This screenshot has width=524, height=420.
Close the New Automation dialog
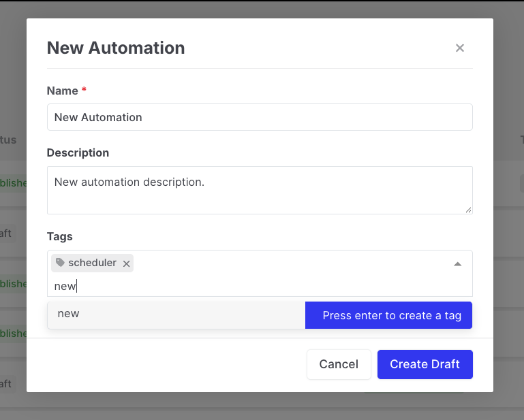tap(460, 48)
